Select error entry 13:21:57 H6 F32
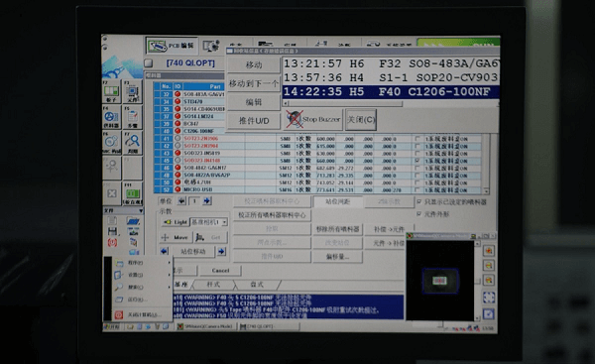 (391, 63)
